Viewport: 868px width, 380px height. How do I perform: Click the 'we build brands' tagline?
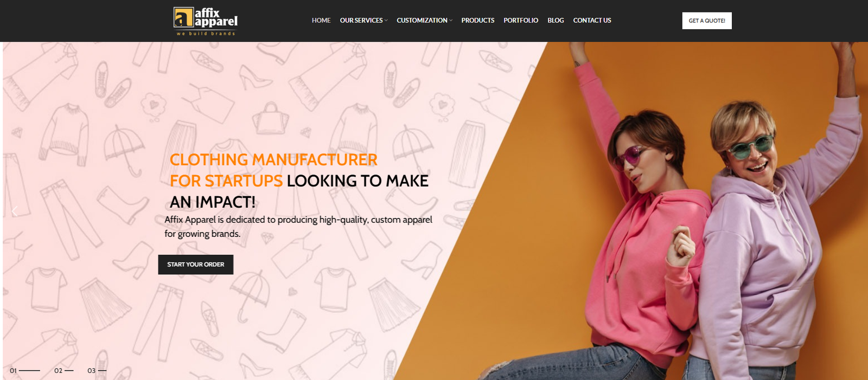coord(206,34)
